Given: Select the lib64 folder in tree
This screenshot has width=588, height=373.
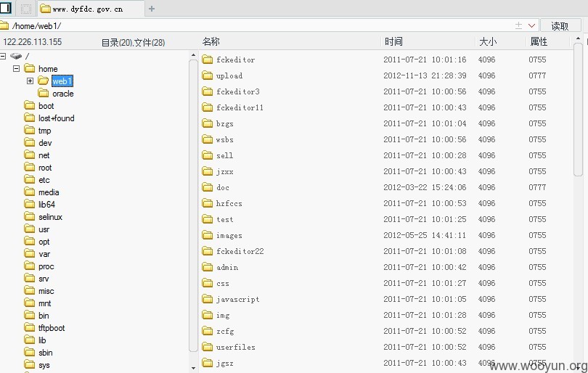Looking at the screenshot, I should tap(46, 205).
